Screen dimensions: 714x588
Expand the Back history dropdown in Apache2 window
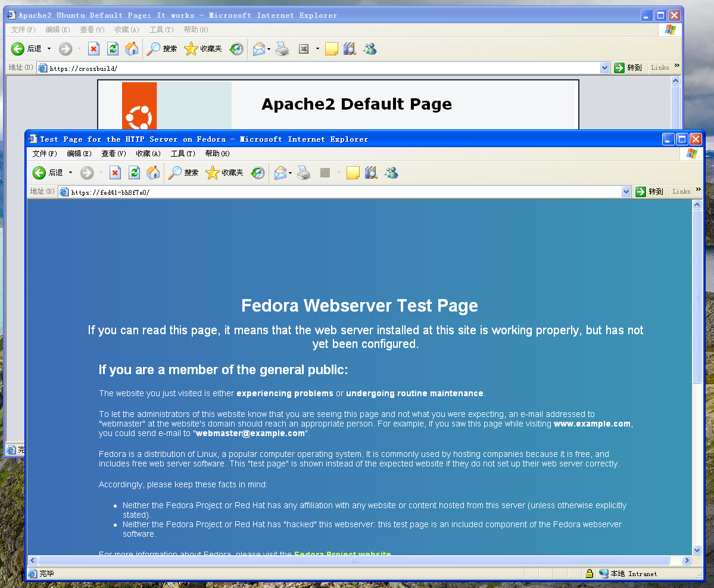pos(49,49)
